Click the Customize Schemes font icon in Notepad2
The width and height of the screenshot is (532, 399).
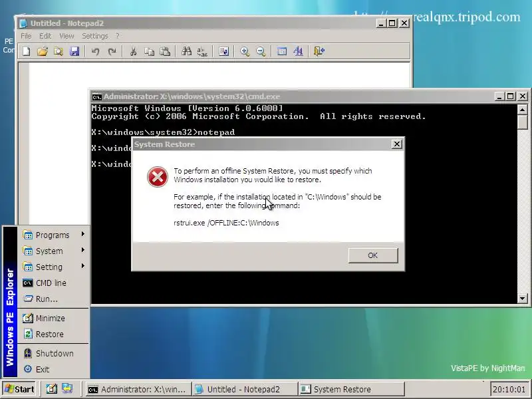pyautogui.click(x=298, y=51)
